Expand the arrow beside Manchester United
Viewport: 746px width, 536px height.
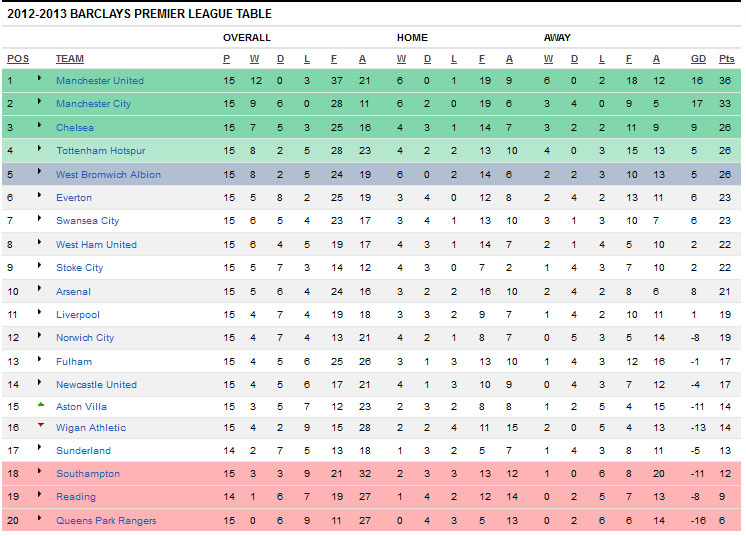tap(39, 78)
